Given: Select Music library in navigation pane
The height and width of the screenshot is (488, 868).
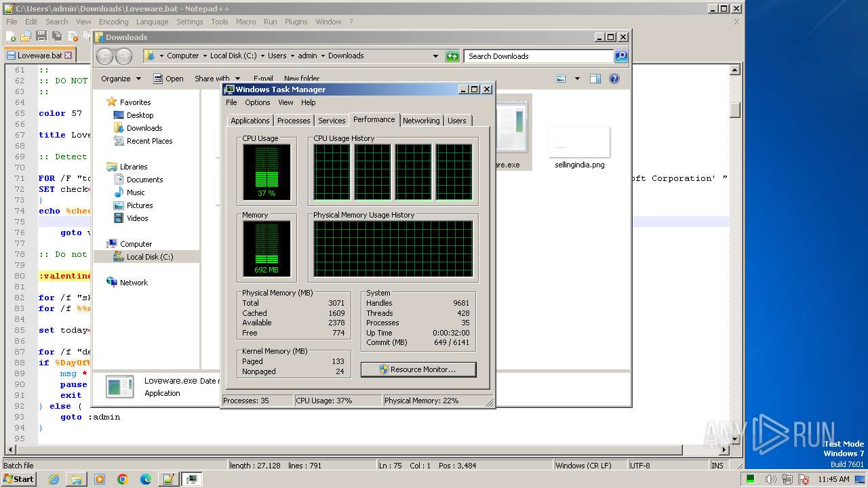Looking at the screenshot, I should click(x=136, y=192).
